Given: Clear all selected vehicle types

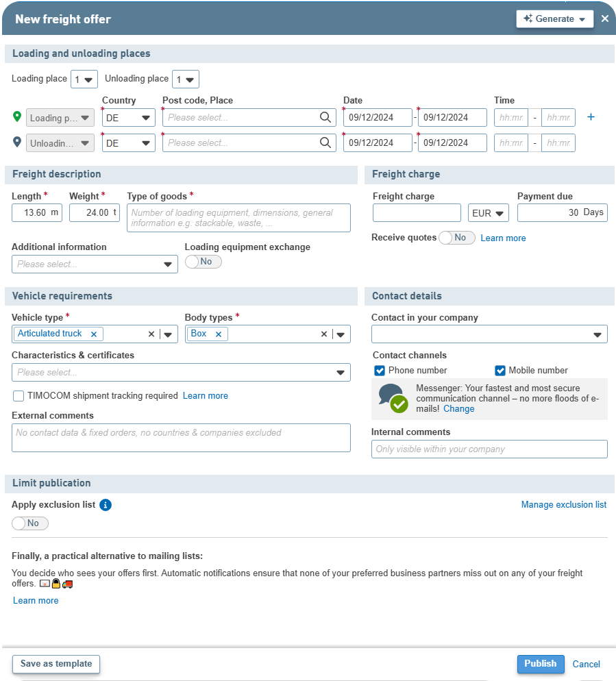Looking at the screenshot, I should tap(151, 334).
